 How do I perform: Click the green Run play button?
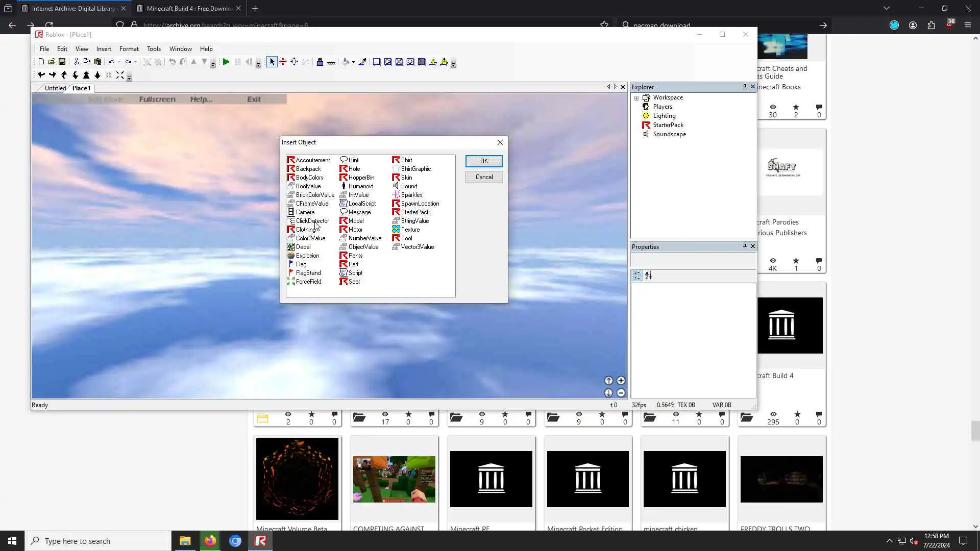point(226,62)
